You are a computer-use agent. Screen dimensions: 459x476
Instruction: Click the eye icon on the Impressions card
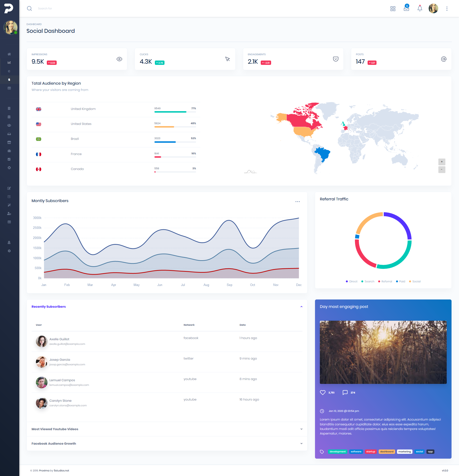click(119, 59)
